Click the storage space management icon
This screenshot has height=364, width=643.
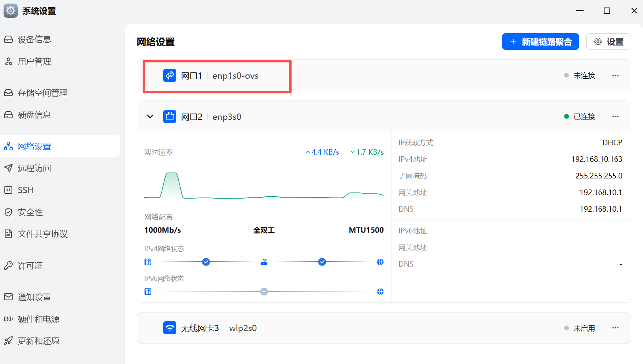tap(8, 93)
